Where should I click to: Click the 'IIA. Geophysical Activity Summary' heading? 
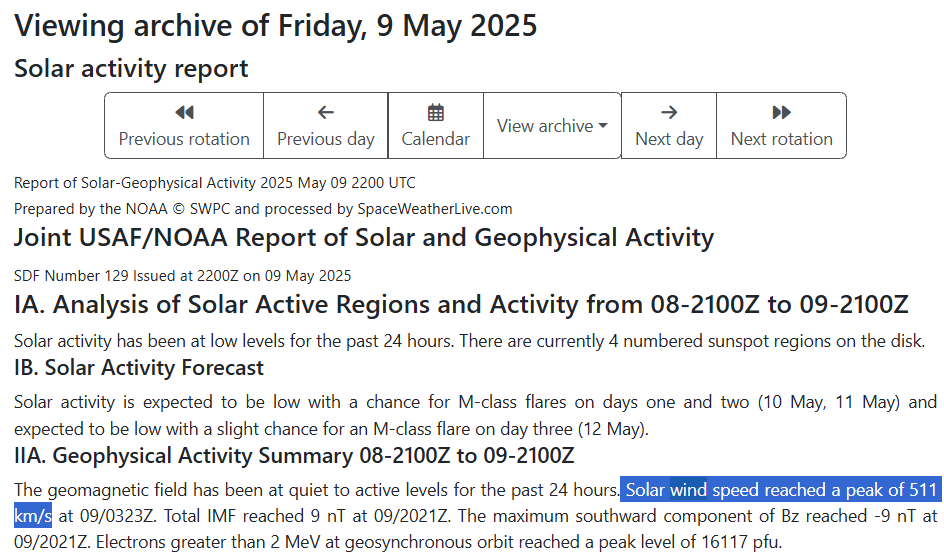[x=294, y=456]
